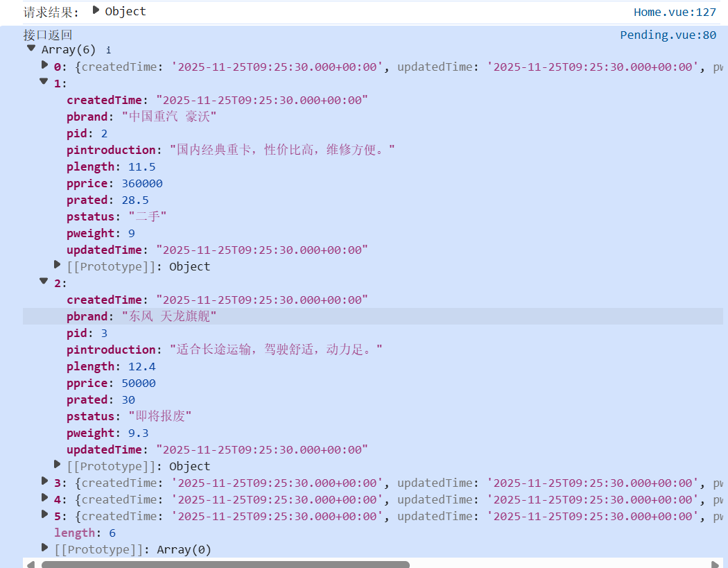Select pbrand value "东风 天龙旗舰"
The width and height of the screenshot is (728, 568).
click(169, 316)
